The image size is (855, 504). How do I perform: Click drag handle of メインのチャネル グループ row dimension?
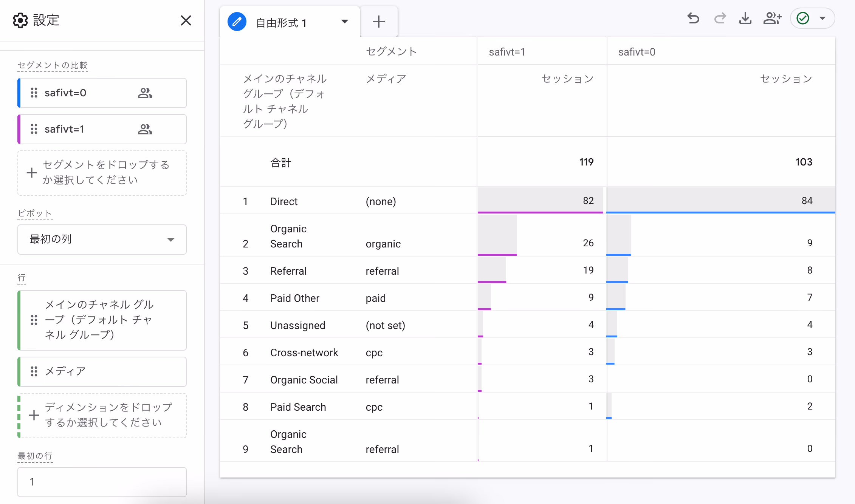pos(34,320)
